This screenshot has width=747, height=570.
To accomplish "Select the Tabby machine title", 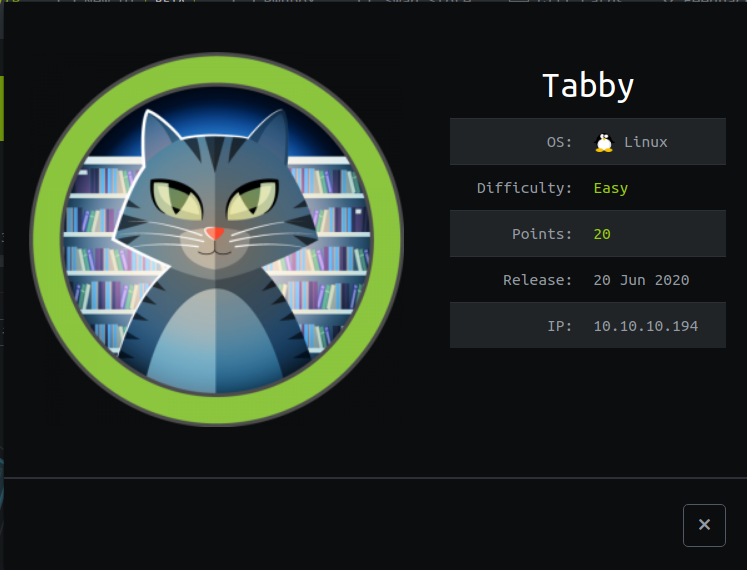I will pos(587,86).
